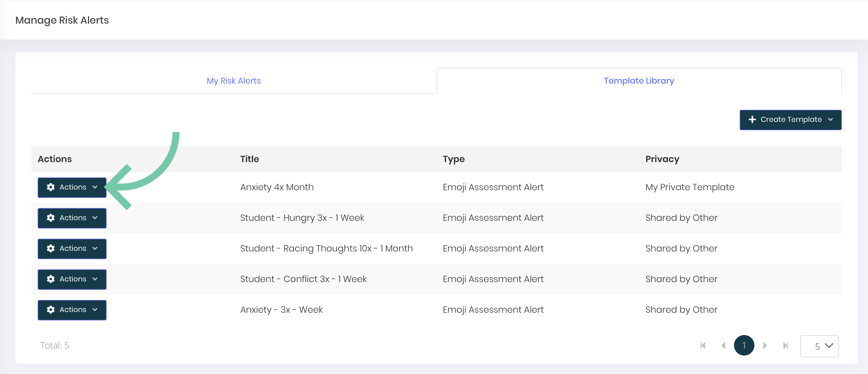Click gear icon in Racing Thoughts row Actions

click(51, 249)
